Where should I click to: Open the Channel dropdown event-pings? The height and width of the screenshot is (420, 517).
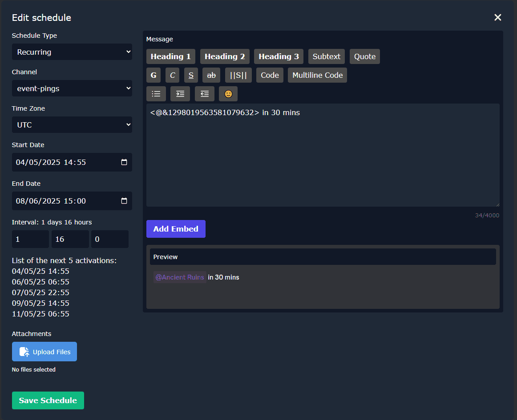click(x=72, y=88)
